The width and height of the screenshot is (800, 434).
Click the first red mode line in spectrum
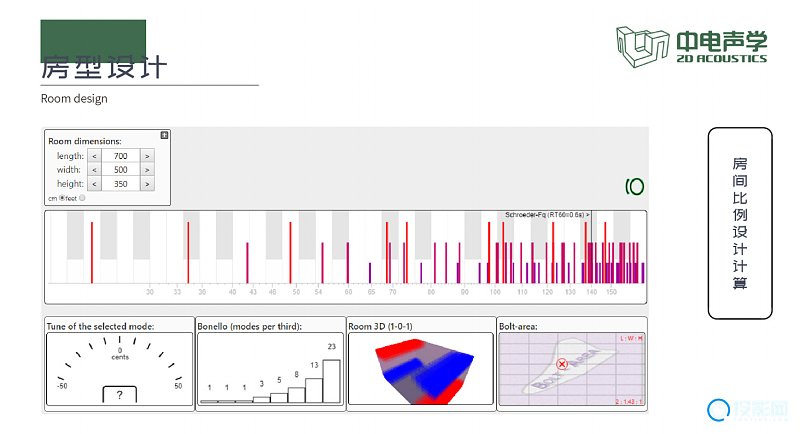(92, 253)
